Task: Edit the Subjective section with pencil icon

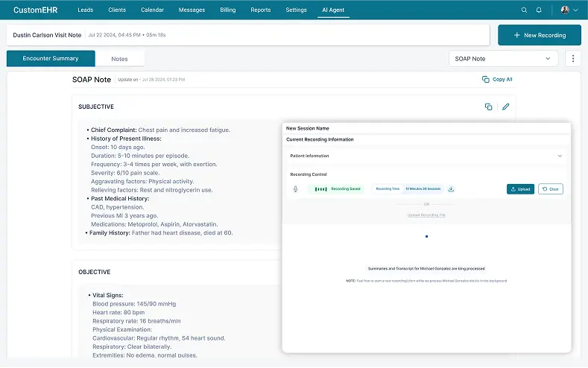Action: click(506, 107)
